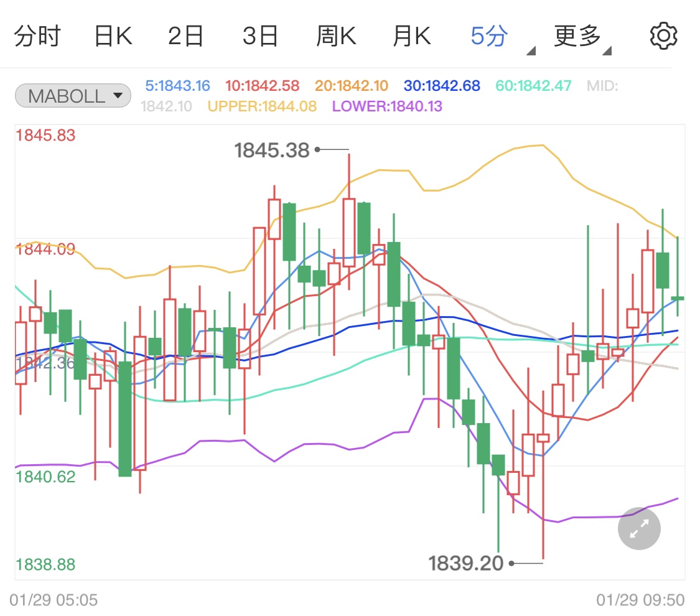Open the chart settings gear icon

(663, 36)
